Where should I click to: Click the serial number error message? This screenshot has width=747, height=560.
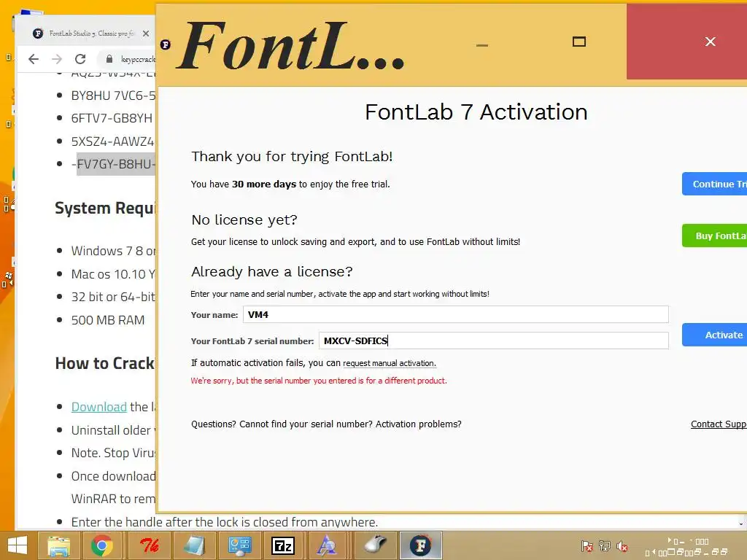click(x=319, y=381)
